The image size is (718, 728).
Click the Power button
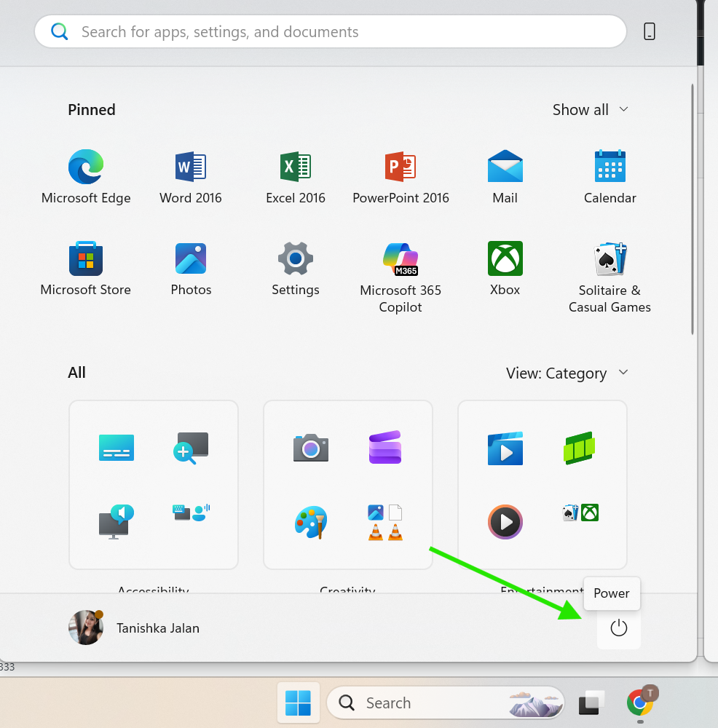619,628
